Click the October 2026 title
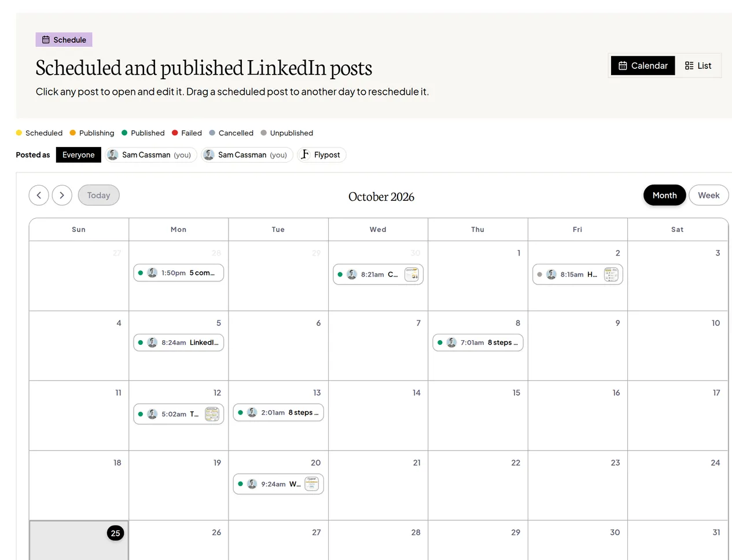This screenshot has width=732, height=560. coord(381,197)
